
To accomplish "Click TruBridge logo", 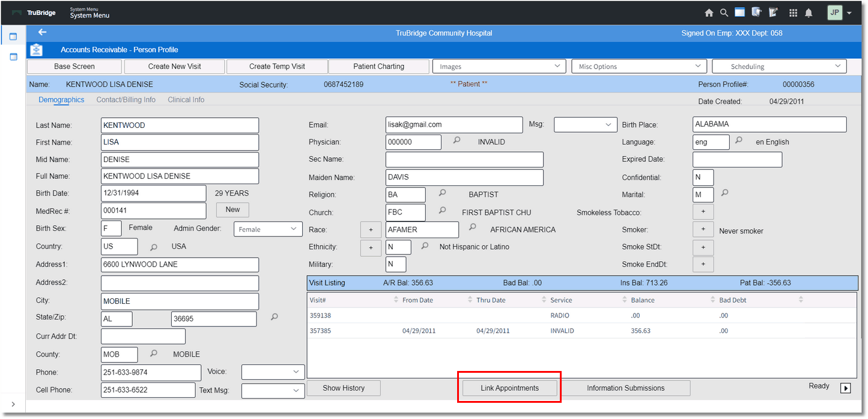I will click(x=34, y=13).
